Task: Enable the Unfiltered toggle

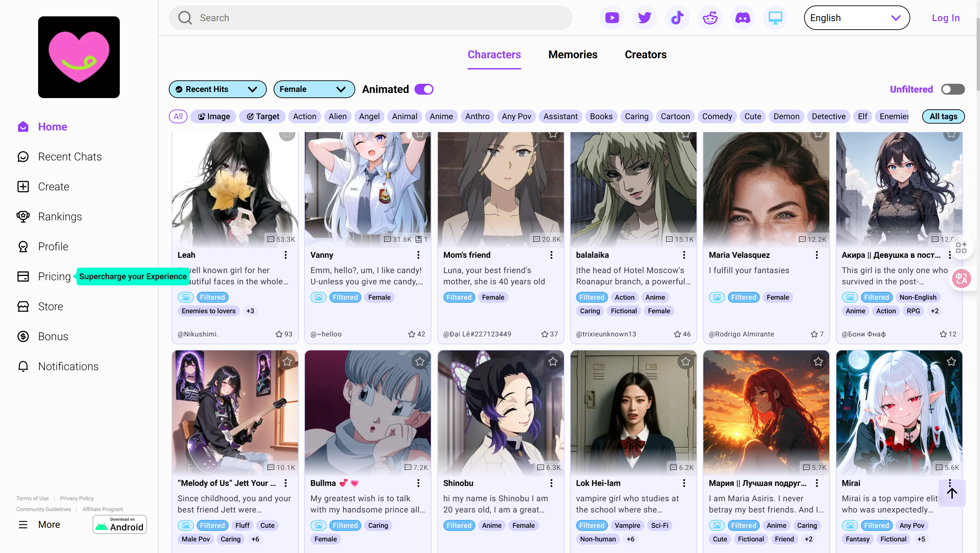Action: 953,90
